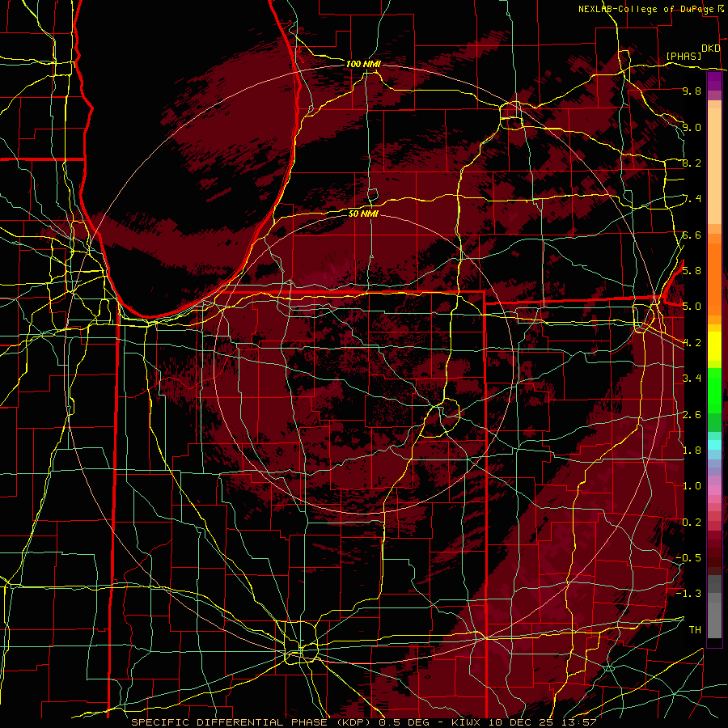Click the [PHAS] legend label
This screenshot has height=728, width=728.
[x=684, y=56]
